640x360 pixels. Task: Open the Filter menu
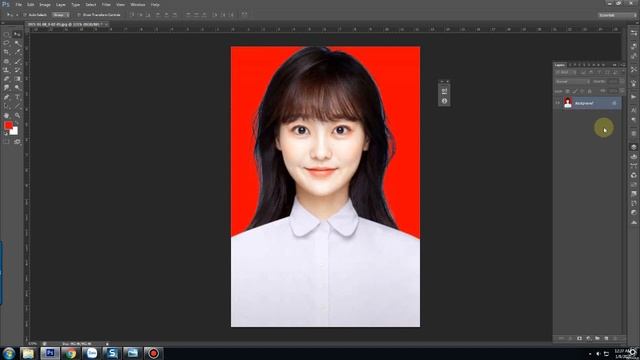tap(106, 5)
